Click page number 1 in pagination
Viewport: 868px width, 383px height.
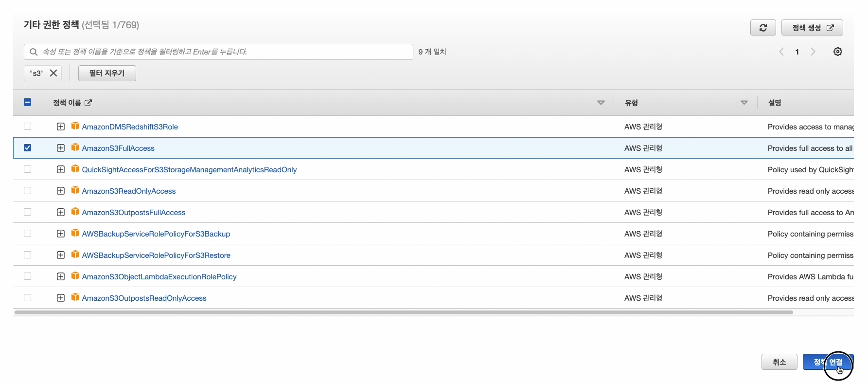tap(797, 52)
